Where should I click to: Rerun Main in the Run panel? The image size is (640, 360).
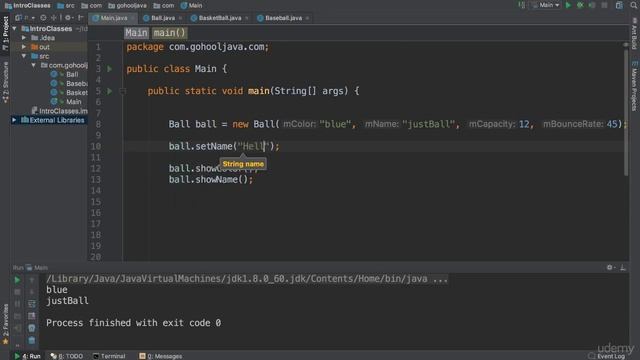(x=17, y=280)
